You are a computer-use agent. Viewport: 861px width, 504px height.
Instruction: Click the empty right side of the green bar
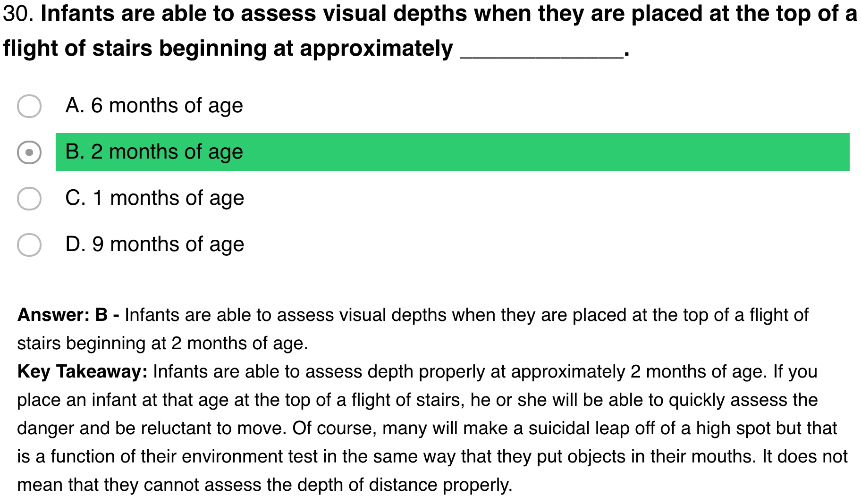click(614, 152)
